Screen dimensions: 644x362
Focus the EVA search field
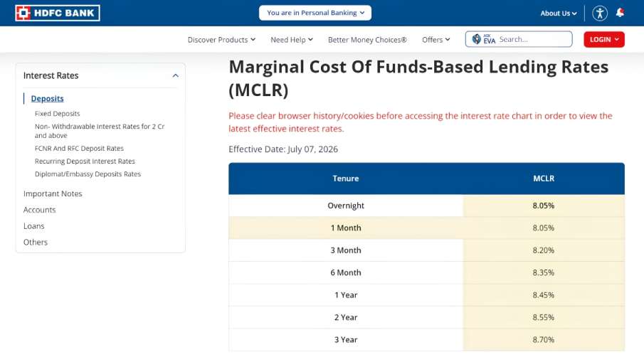tap(519, 39)
